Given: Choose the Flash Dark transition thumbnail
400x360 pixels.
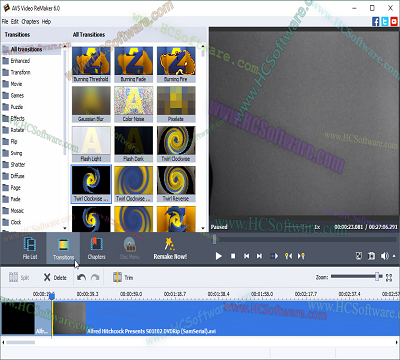Looking at the screenshot, I should pos(134,144).
